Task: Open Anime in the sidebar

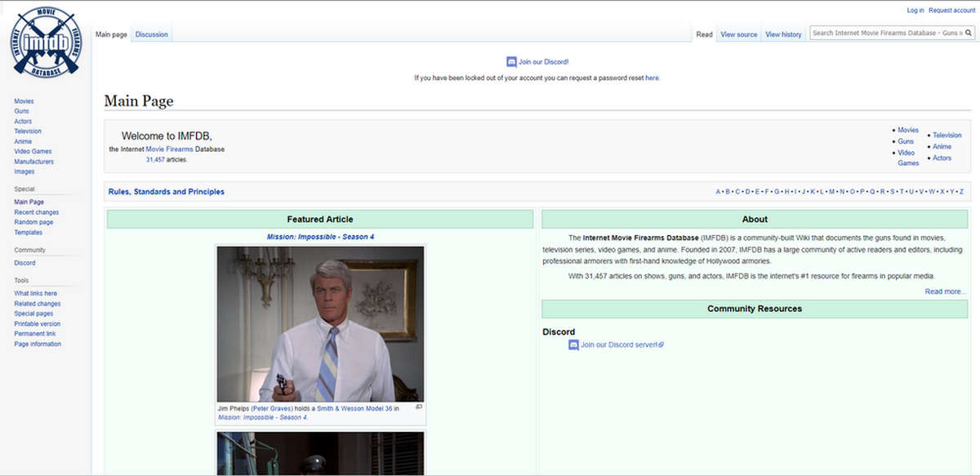Action: click(x=23, y=141)
